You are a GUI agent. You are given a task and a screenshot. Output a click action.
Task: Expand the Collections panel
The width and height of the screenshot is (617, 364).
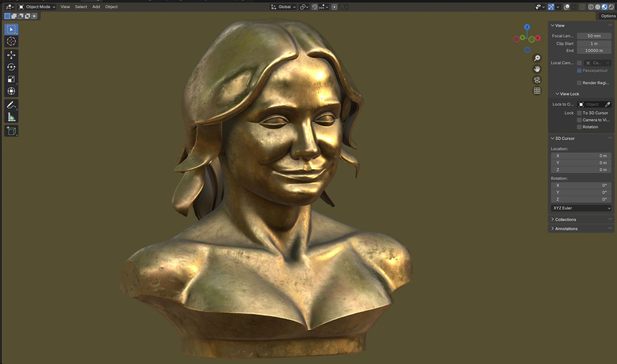click(x=565, y=220)
